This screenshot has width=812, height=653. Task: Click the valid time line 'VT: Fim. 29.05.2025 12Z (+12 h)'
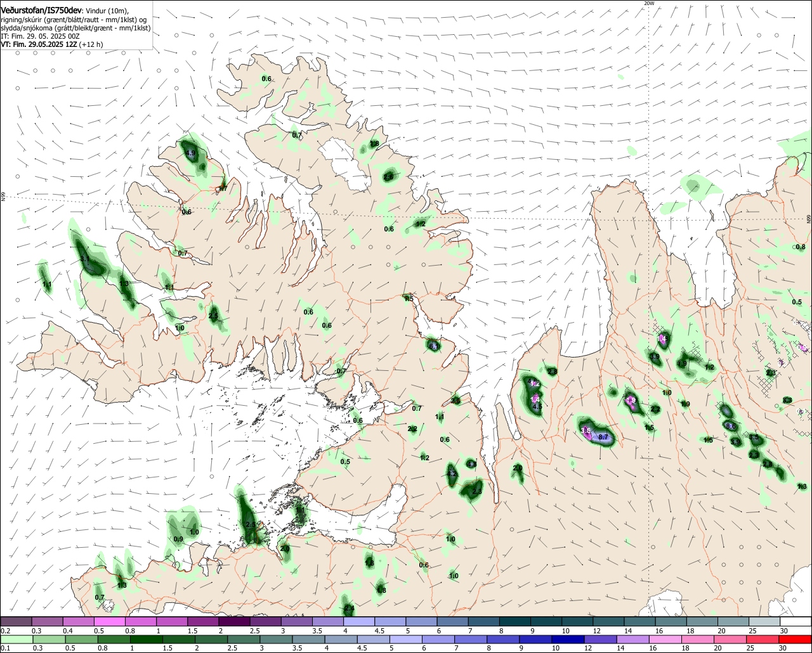pyautogui.click(x=52, y=44)
